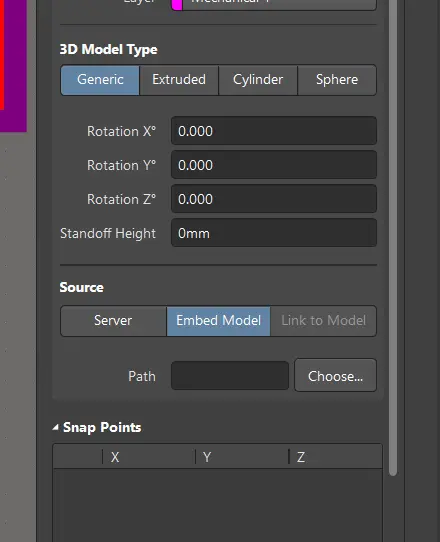Click the Y column header

click(242, 457)
